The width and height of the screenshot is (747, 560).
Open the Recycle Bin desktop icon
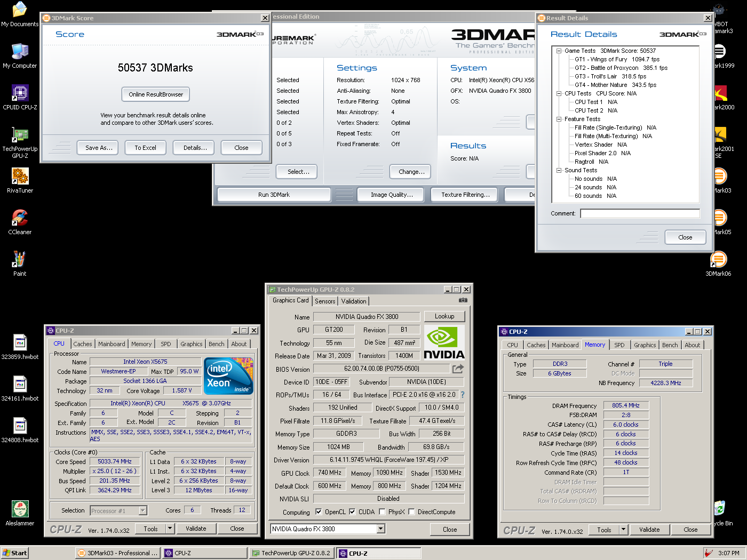pos(721,514)
